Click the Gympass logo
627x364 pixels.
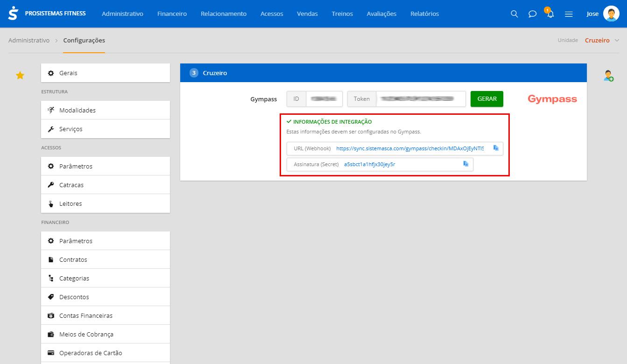click(x=552, y=99)
